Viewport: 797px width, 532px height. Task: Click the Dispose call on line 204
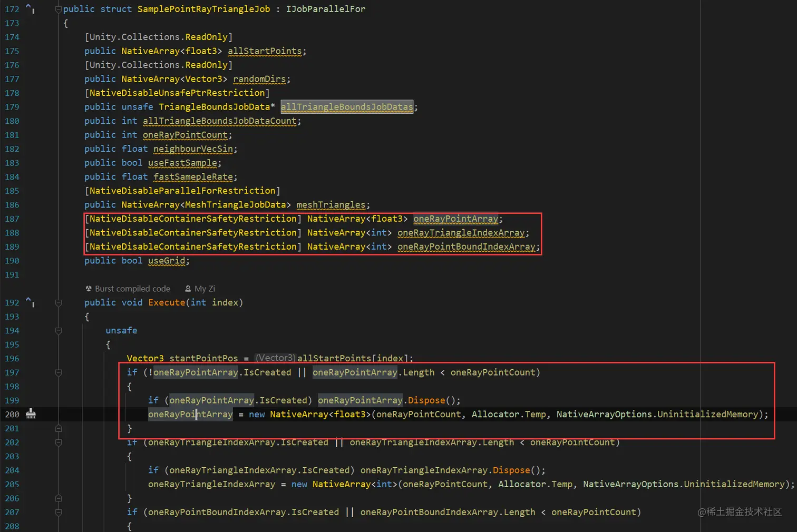pyautogui.click(x=511, y=470)
